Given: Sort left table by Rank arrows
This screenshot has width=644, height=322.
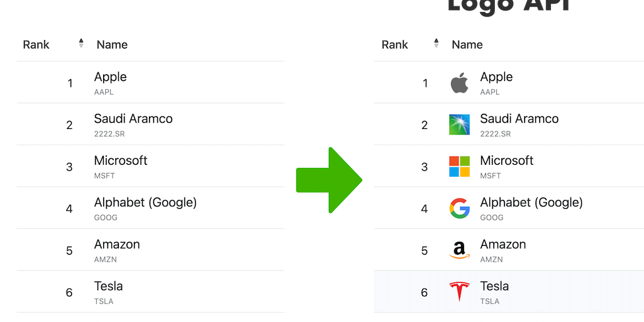Looking at the screenshot, I should coord(81,44).
